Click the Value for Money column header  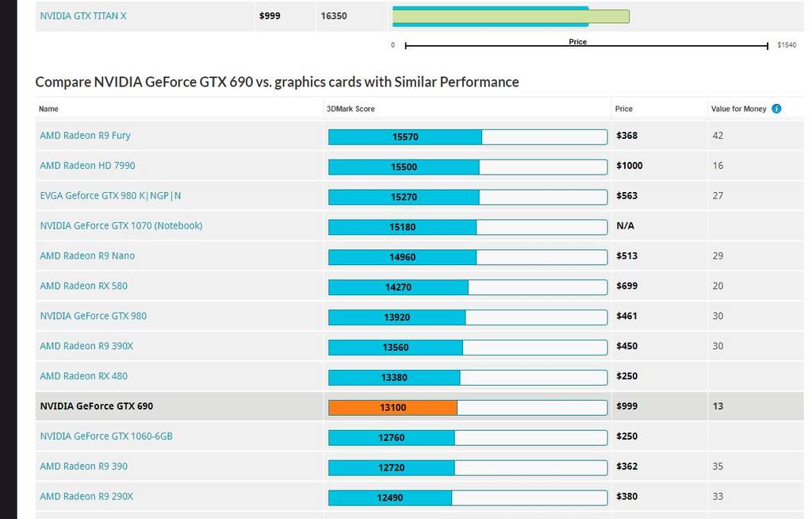pyautogui.click(x=738, y=109)
